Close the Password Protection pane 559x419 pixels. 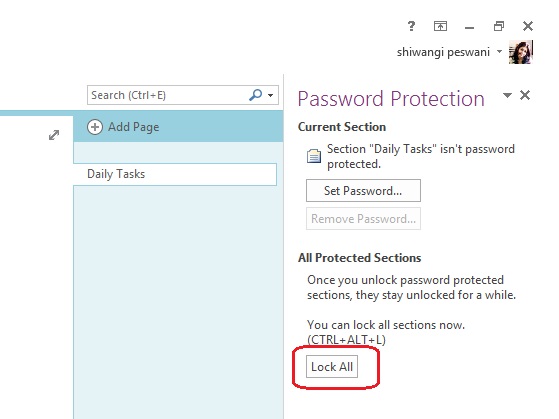525,95
